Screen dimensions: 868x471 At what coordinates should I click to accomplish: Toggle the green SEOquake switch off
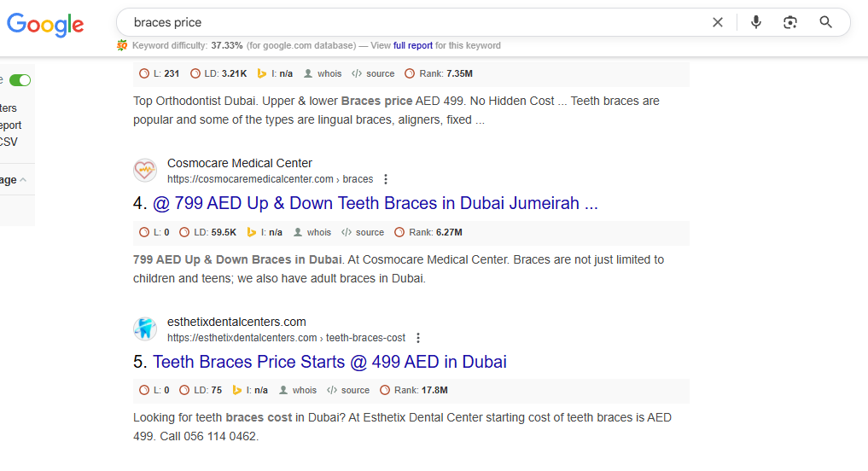20,80
